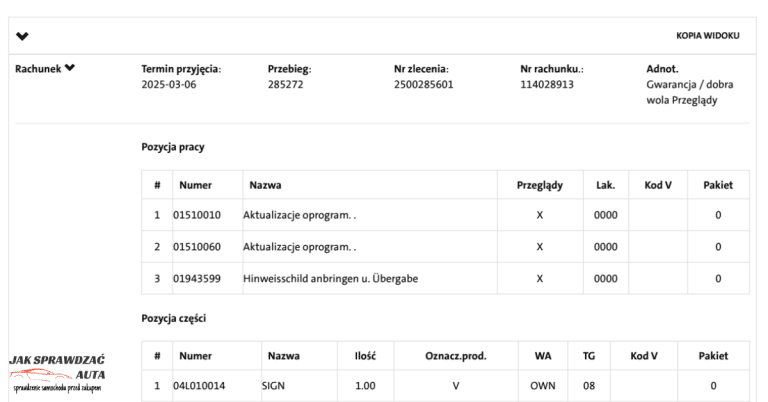This screenshot has width=768, height=402.
Task: Click the KOPIA WIDOKU button
Action: pyautogui.click(x=707, y=36)
